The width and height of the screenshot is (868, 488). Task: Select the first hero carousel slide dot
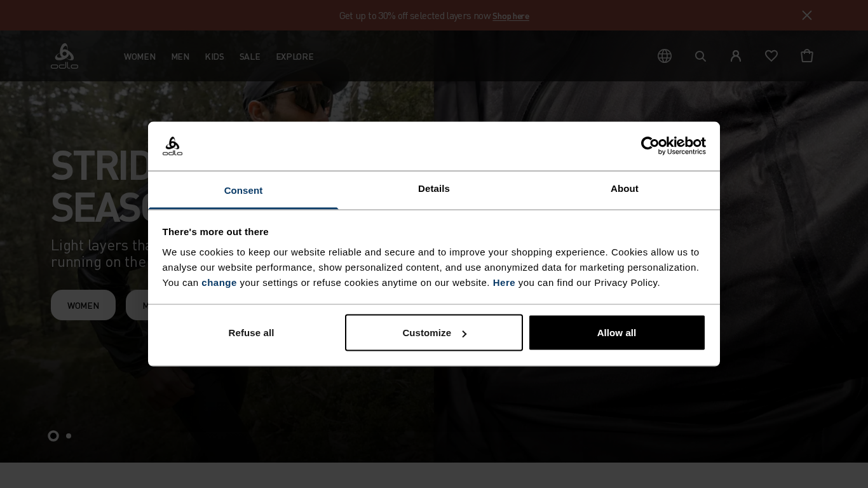pyautogui.click(x=53, y=436)
